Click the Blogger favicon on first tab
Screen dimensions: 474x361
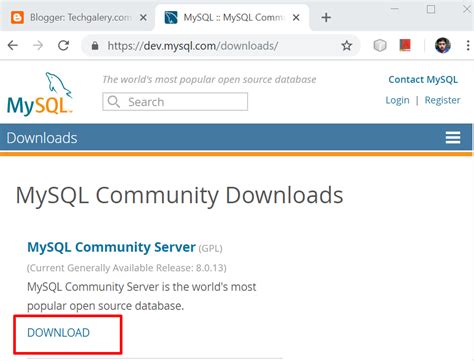[17, 17]
